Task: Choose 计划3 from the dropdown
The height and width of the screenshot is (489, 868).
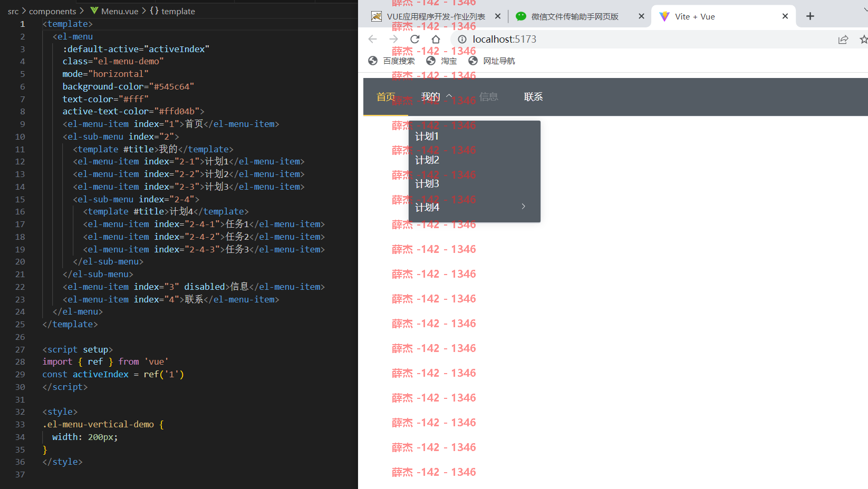Action: pos(475,183)
